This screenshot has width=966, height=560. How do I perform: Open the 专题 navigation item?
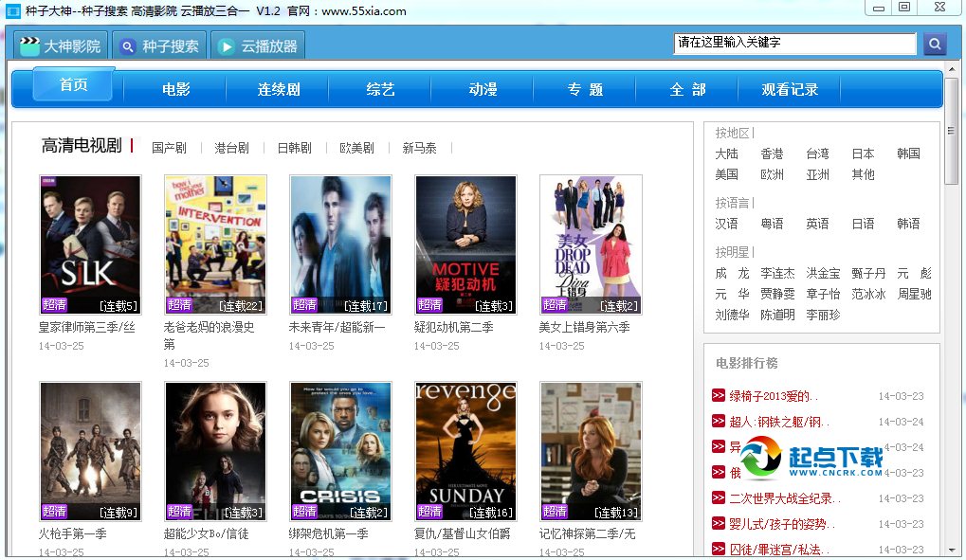click(x=585, y=90)
